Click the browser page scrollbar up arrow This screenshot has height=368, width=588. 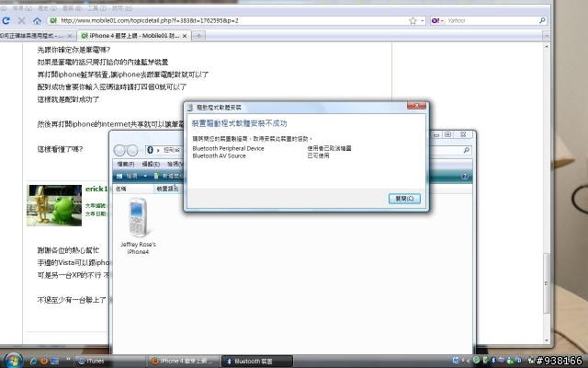[x=547, y=47]
